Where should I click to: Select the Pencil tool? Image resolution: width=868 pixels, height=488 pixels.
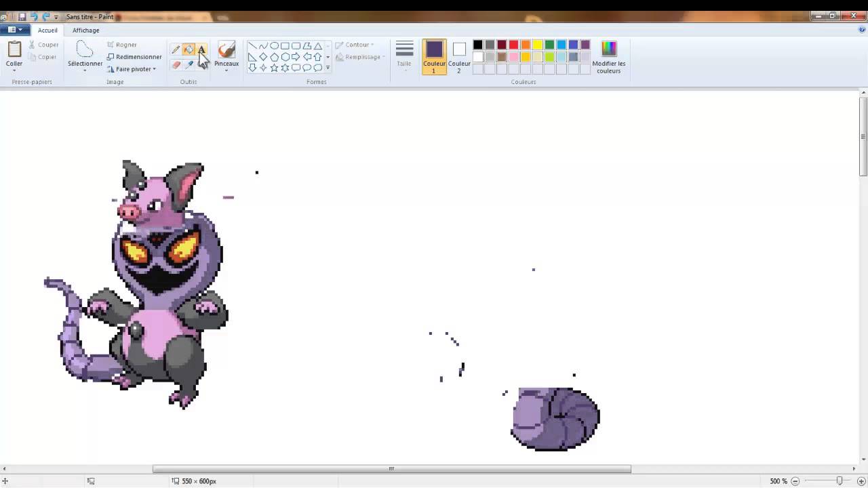(x=176, y=49)
